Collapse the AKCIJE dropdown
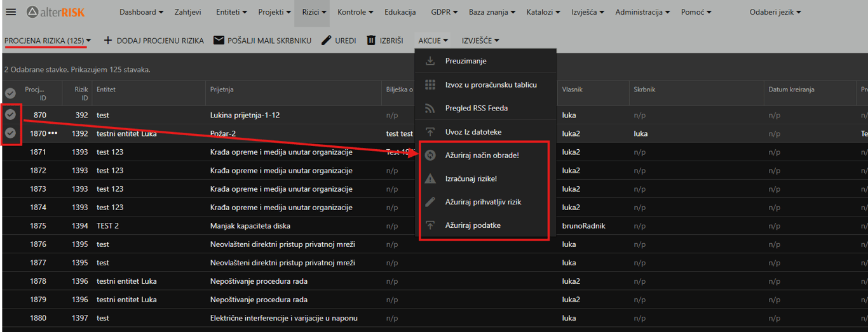868x332 pixels. (x=433, y=41)
